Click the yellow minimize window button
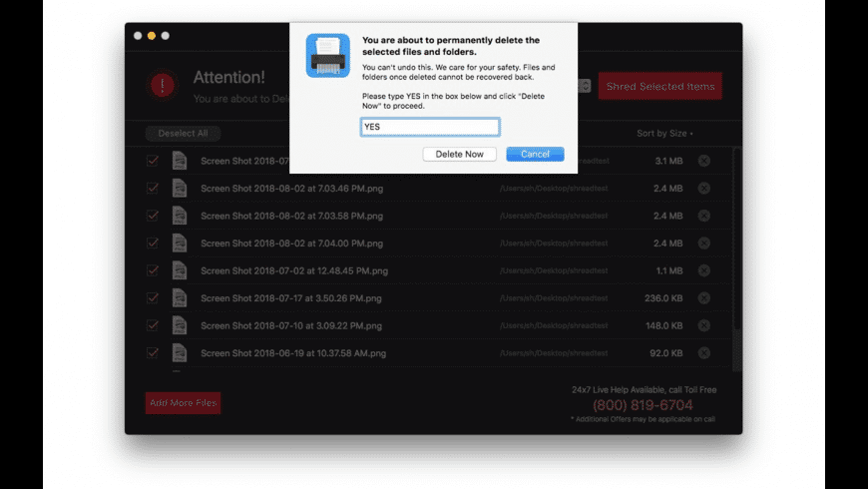Image resolution: width=868 pixels, height=489 pixels. pyautogui.click(x=151, y=36)
